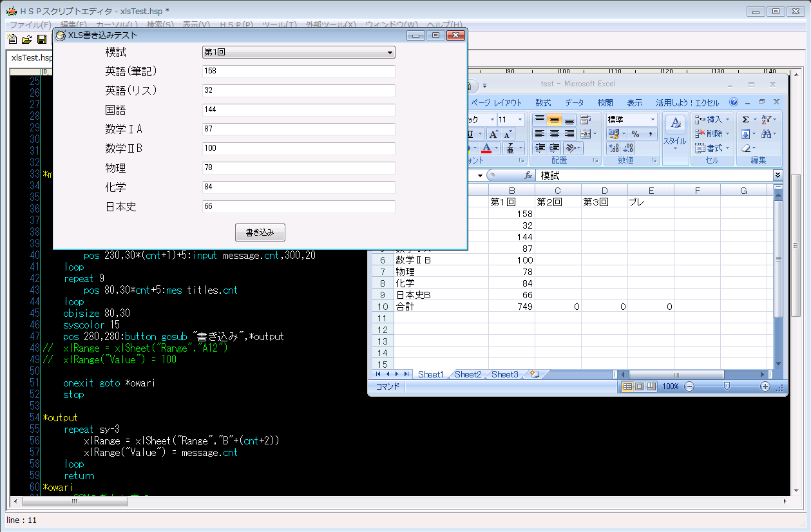Click the open file folder icon
811x532 pixels.
pos(27,40)
